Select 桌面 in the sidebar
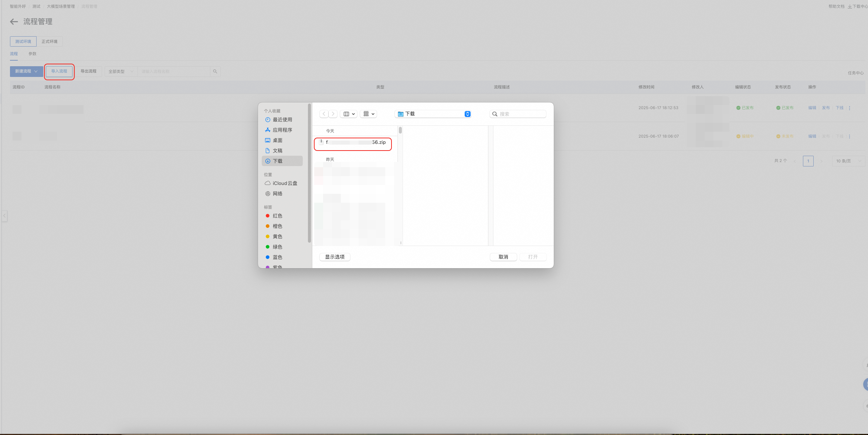Screen dimensions: 868x435 (x=282, y=141)
